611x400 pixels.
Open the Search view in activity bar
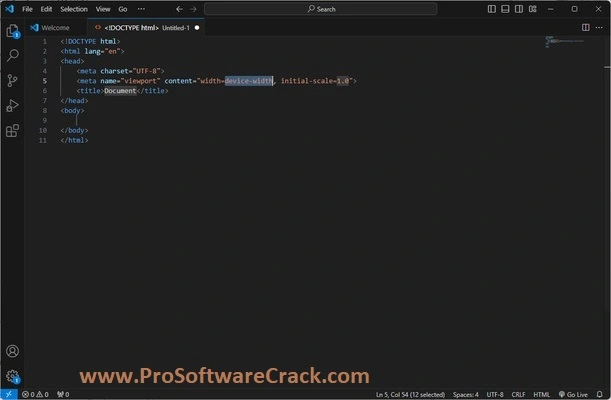(x=12, y=55)
